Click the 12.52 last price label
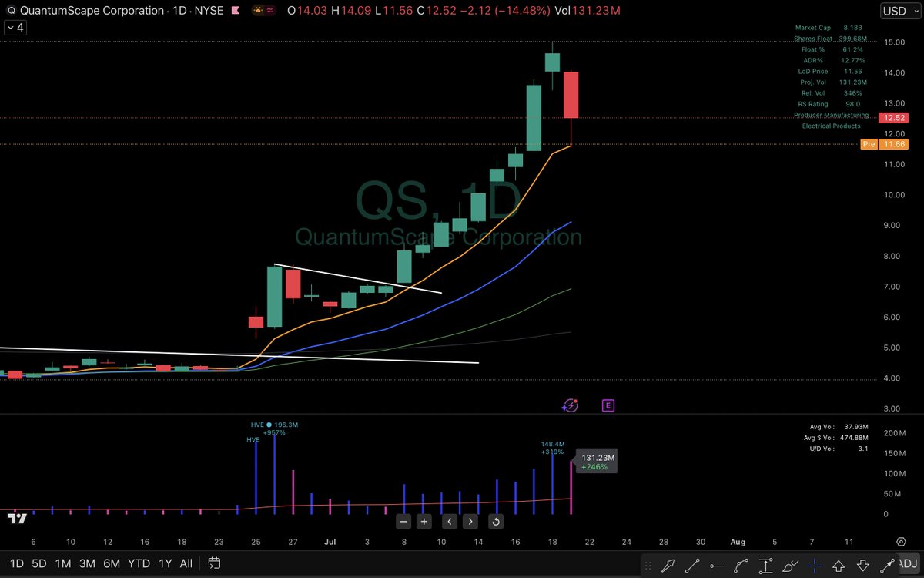Viewport: 924px width, 578px height. point(894,118)
